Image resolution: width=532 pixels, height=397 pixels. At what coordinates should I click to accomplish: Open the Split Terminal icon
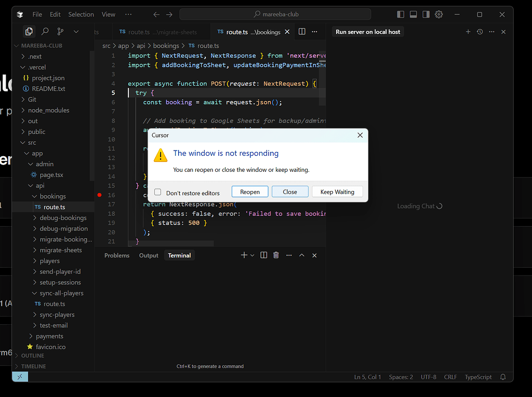[x=263, y=255]
